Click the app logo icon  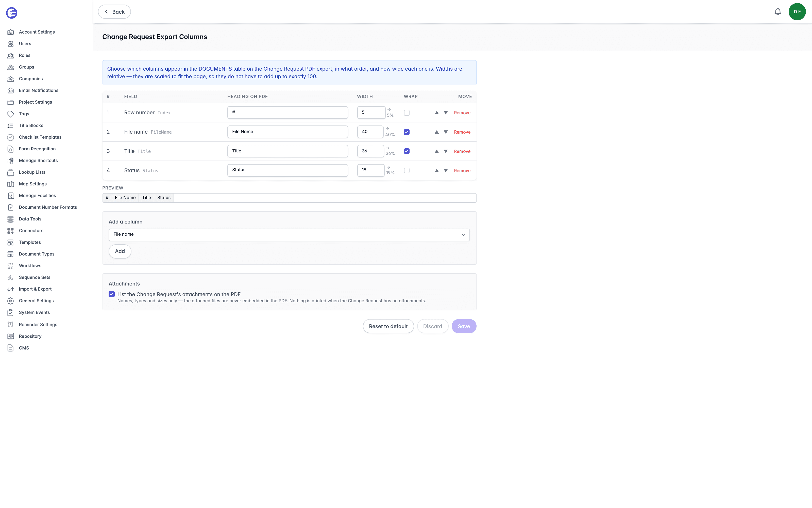click(x=12, y=13)
